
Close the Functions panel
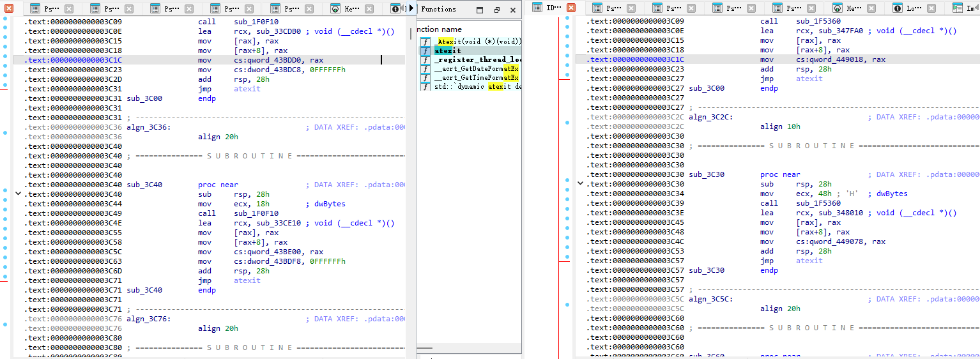[512, 10]
